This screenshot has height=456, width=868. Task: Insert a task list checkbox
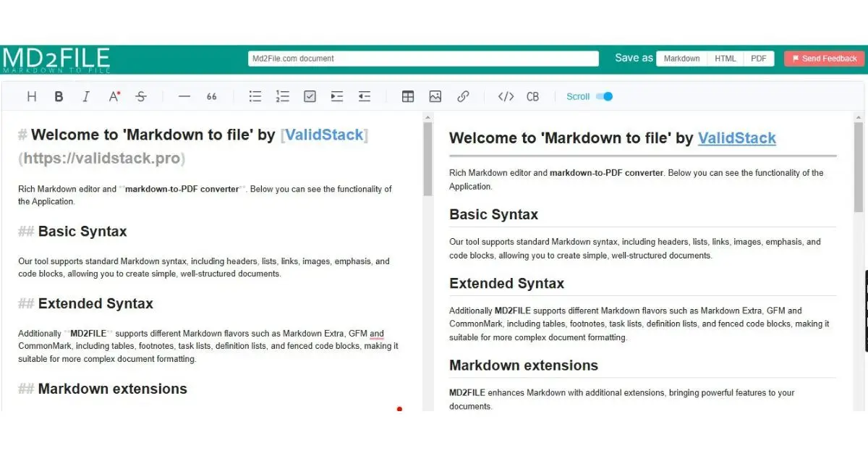pos(310,96)
